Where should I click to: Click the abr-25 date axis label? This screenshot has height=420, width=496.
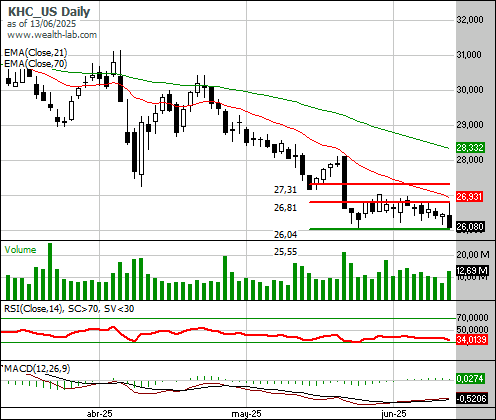pyautogui.click(x=99, y=414)
